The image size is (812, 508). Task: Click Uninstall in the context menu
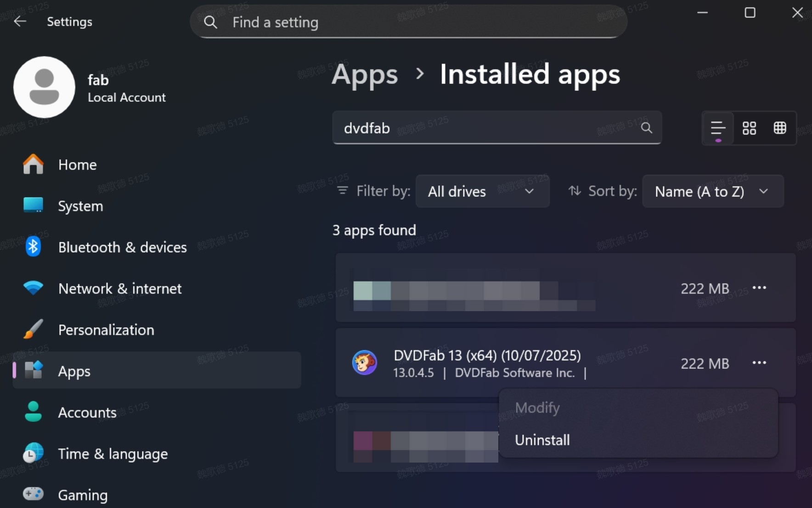638,440
